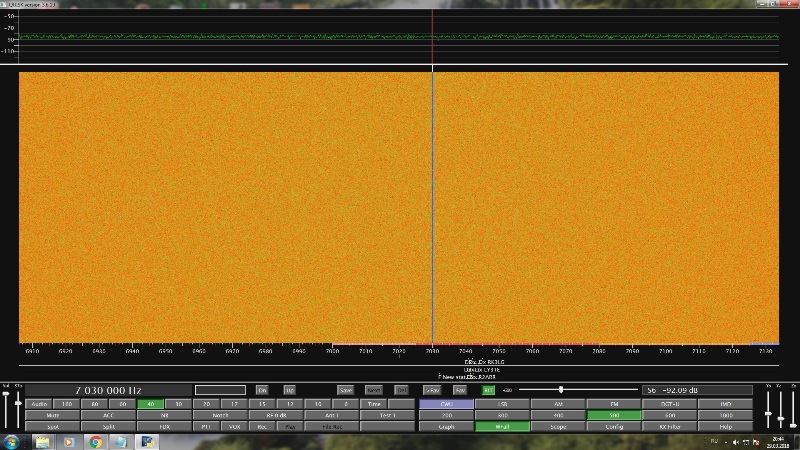Open the Windows Start menu
The image size is (800, 450).
10,441
